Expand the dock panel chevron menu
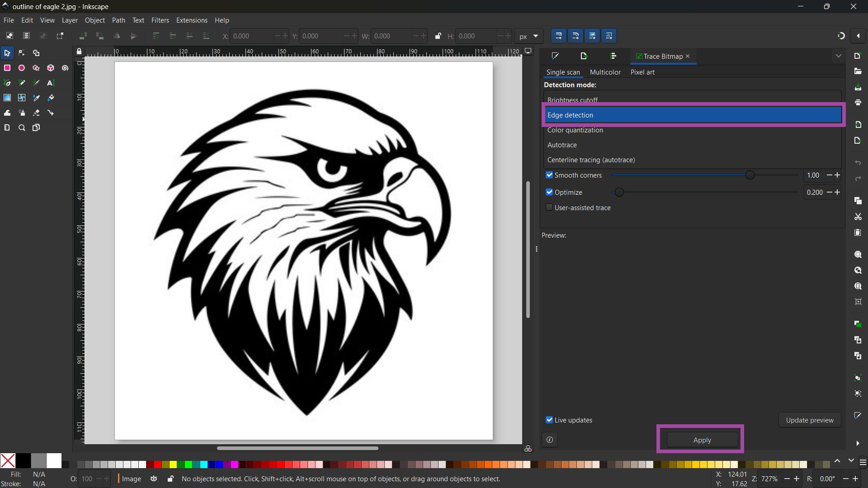Viewport: 868px width, 488px height. (x=838, y=56)
